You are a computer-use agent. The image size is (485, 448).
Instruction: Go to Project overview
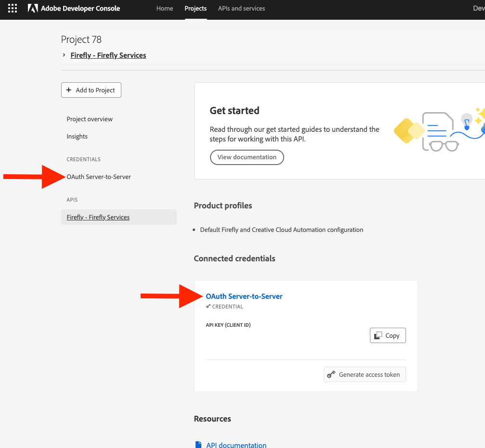[89, 119]
